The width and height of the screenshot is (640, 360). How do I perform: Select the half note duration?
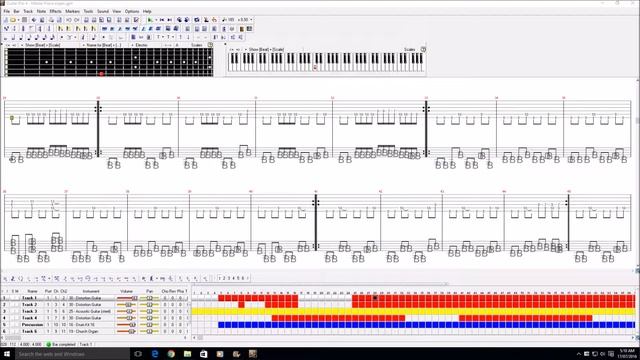tap(13, 38)
